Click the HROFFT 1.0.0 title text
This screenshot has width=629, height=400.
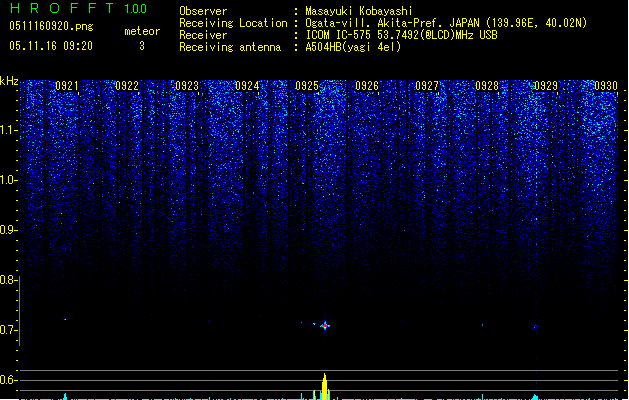pos(78,8)
